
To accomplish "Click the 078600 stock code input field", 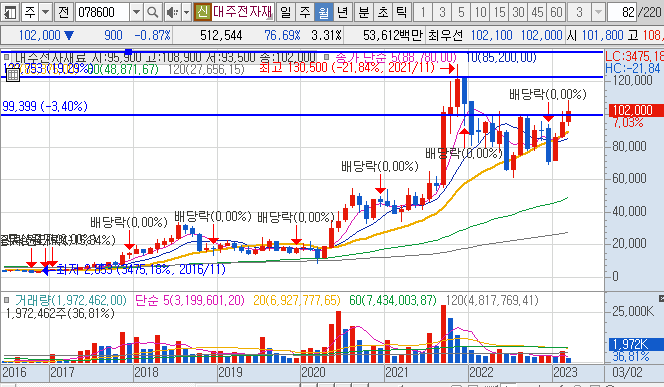I will 102,12.
